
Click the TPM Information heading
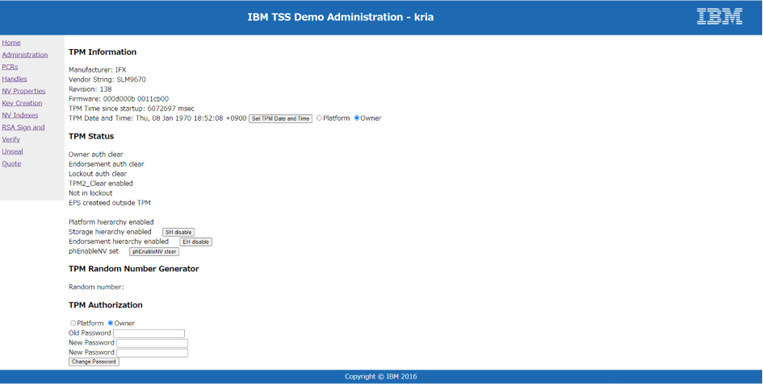click(103, 52)
